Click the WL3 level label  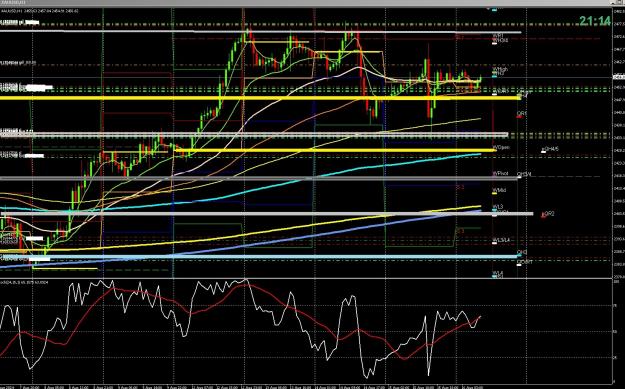[498, 206]
